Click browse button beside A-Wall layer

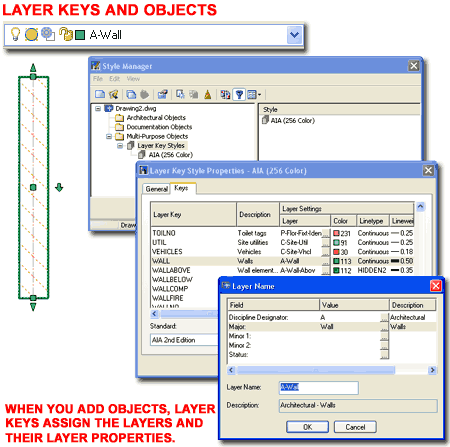[x=326, y=261]
